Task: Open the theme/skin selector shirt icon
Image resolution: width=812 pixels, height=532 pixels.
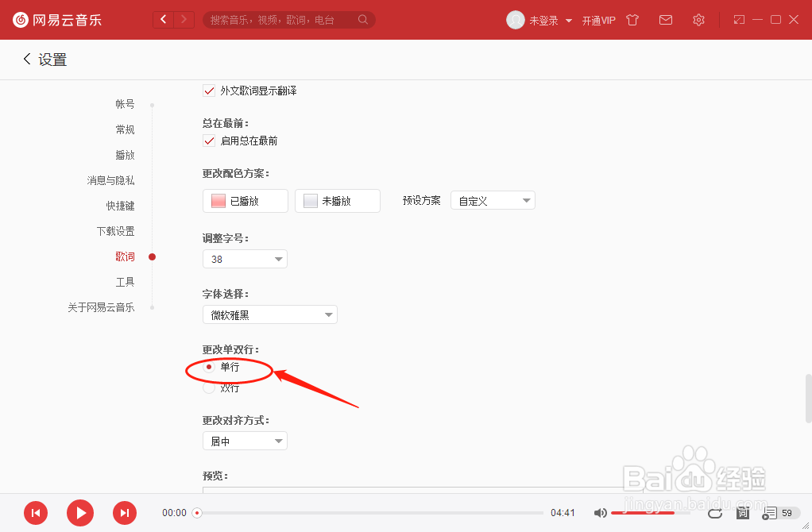Action: point(632,20)
